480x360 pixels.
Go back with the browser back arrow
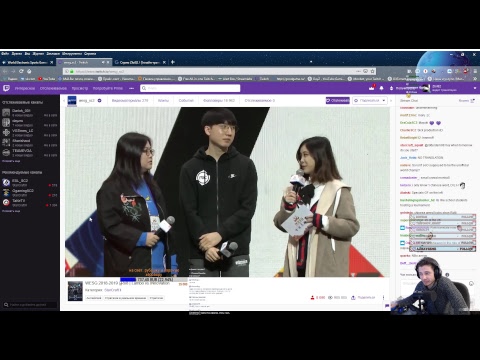tap(5, 71)
